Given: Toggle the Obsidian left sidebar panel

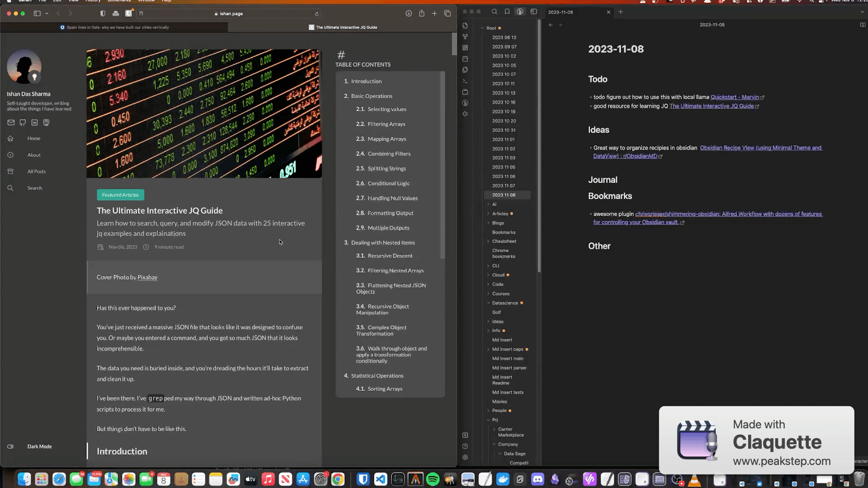Looking at the screenshot, I should 533,12.
